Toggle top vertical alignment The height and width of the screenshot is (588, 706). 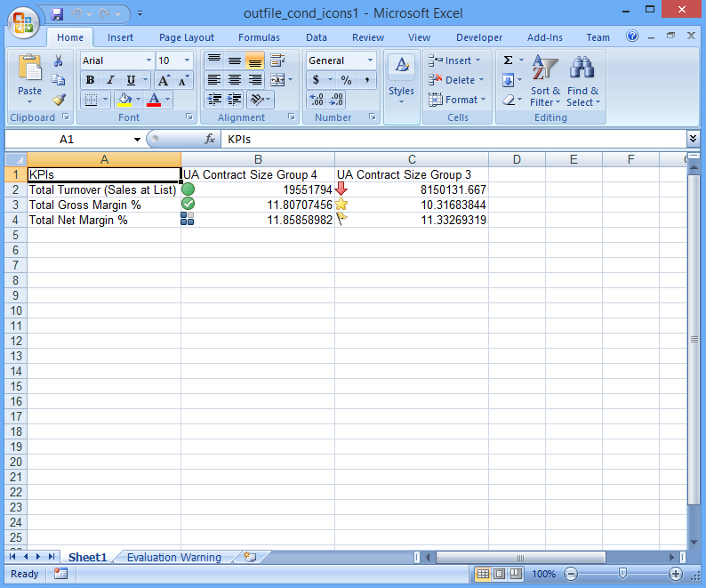214,60
